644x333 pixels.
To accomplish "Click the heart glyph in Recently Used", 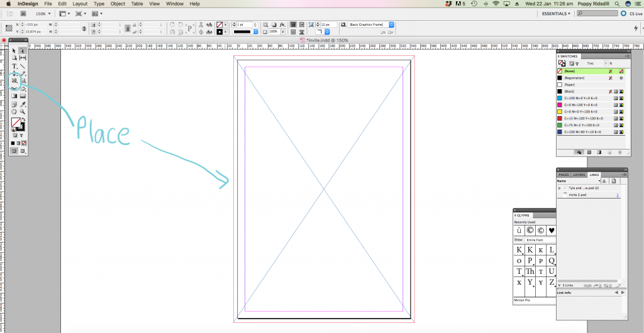I will (550, 231).
